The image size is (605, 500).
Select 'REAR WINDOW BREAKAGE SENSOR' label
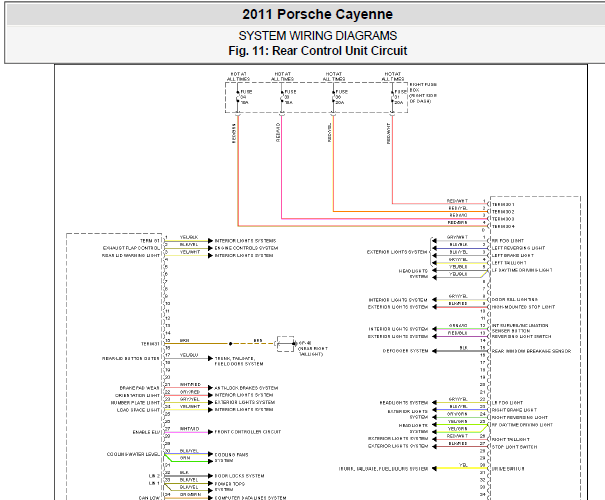[x=531, y=351]
